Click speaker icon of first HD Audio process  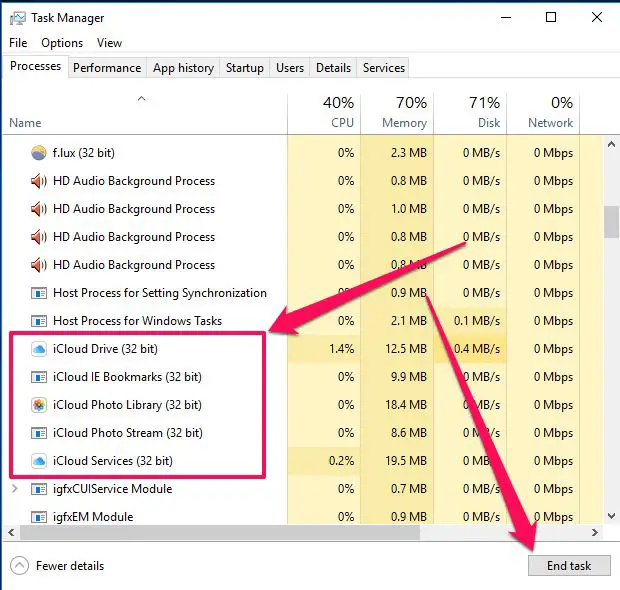pos(39,181)
